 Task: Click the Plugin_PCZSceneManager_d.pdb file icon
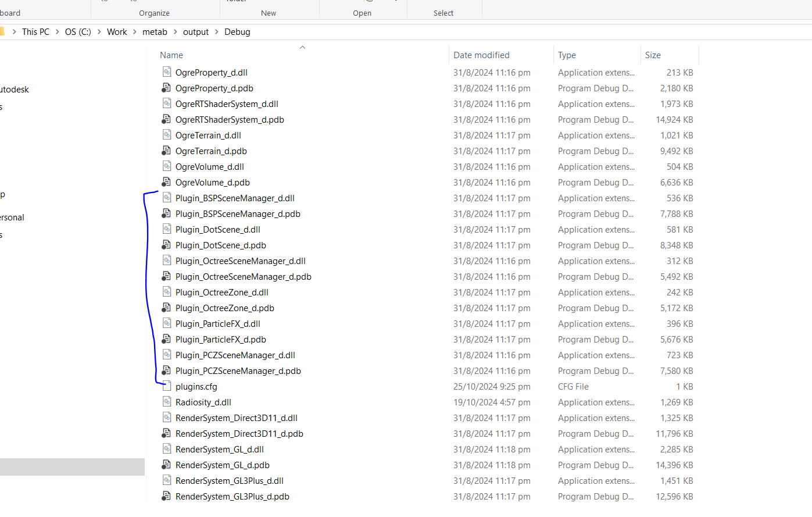[x=166, y=370]
